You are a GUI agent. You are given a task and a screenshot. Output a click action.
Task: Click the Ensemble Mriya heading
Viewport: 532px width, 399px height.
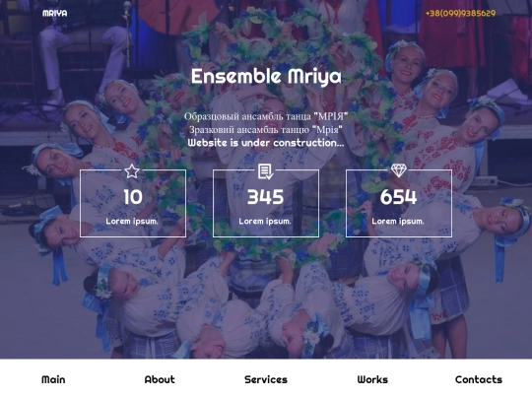tap(266, 76)
